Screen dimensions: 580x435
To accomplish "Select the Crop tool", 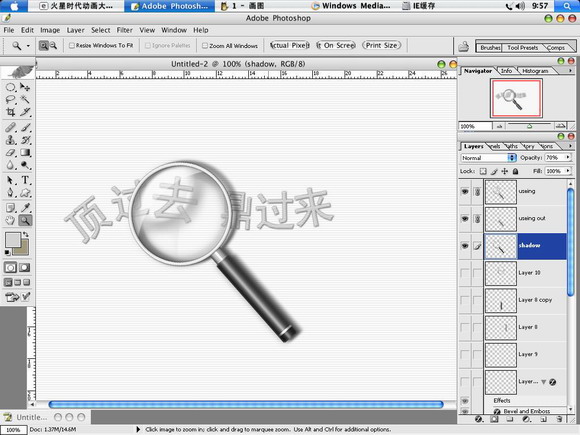I will coord(10,111).
